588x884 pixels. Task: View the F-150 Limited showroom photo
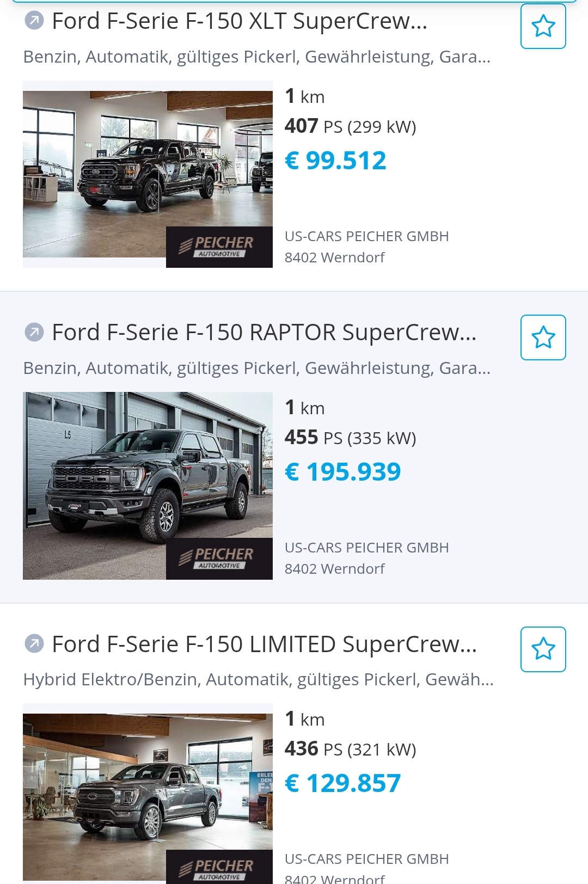coord(148,794)
